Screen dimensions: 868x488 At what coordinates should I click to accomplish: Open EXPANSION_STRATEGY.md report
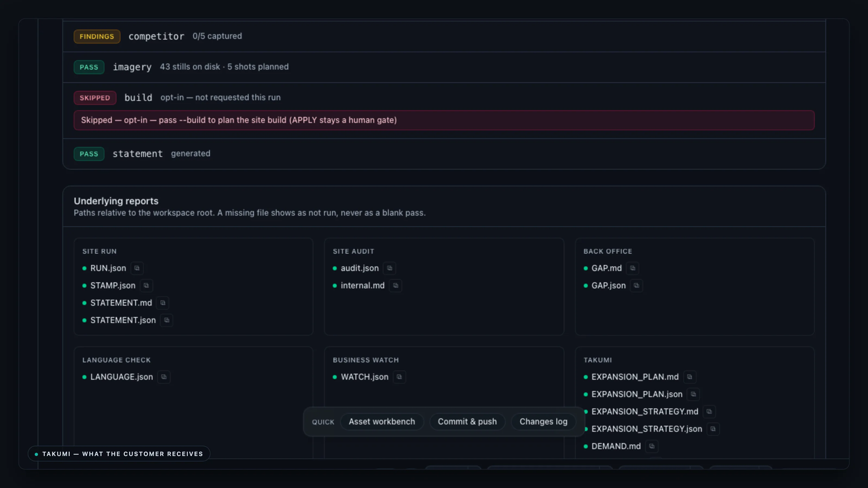tap(645, 412)
